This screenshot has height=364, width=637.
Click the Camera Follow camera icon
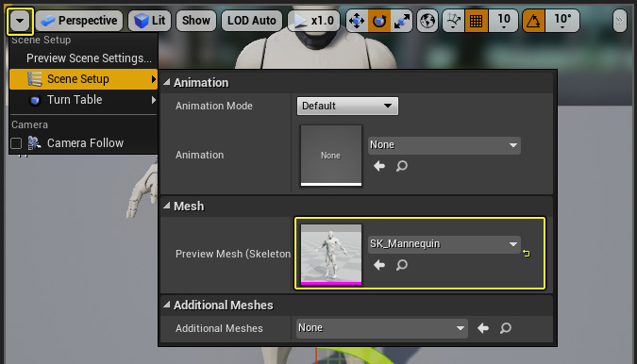pos(34,142)
